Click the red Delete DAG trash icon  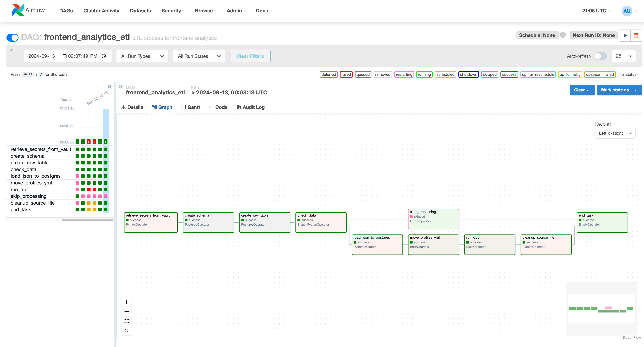point(636,35)
